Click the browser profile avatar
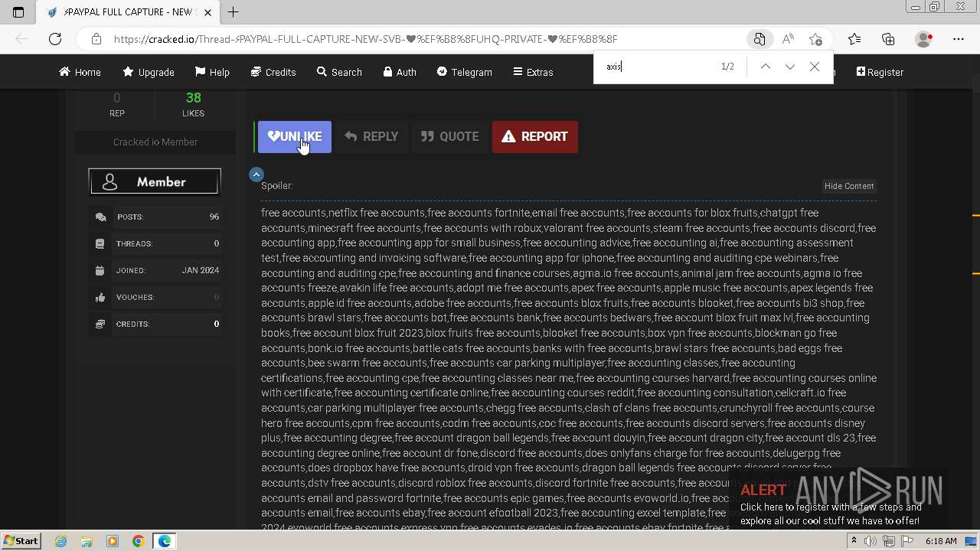 click(924, 39)
